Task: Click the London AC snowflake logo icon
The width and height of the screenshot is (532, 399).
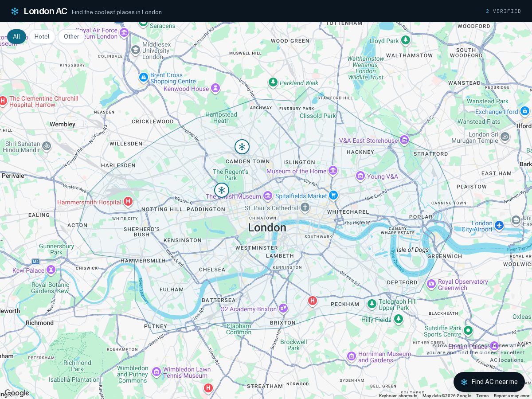Action: 15,12
